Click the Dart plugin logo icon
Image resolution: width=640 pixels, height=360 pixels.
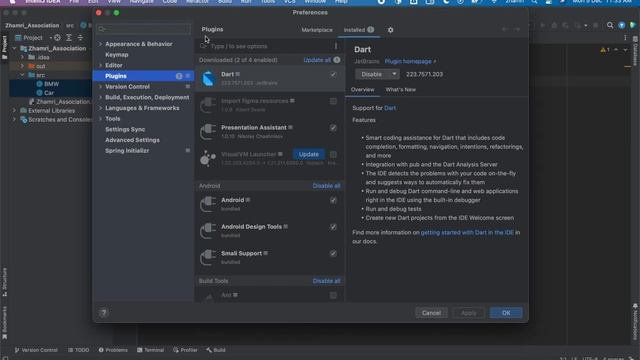[x=208, y=78]
